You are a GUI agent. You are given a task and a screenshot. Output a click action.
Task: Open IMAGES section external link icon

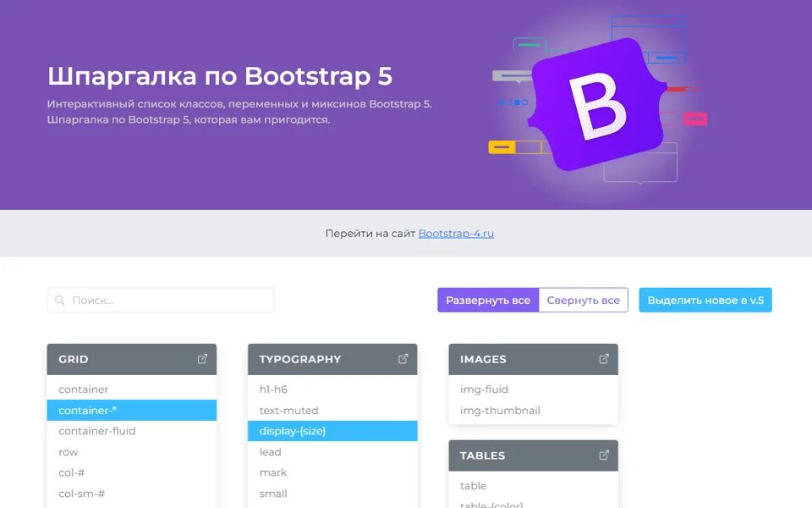(x=604, y=359)
